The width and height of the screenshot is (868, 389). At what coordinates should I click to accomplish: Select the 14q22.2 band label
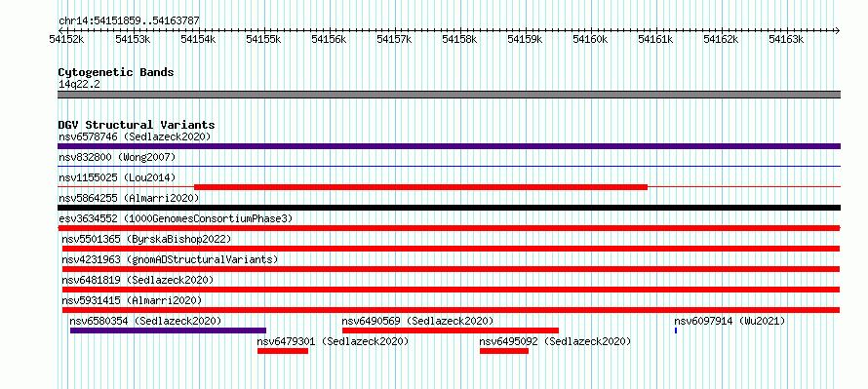click(x=79, y=84)
